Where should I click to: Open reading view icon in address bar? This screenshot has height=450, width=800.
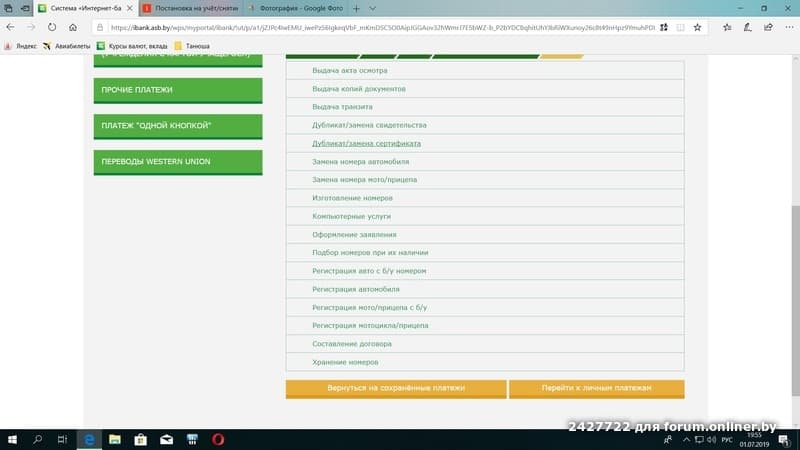(681, 28)
